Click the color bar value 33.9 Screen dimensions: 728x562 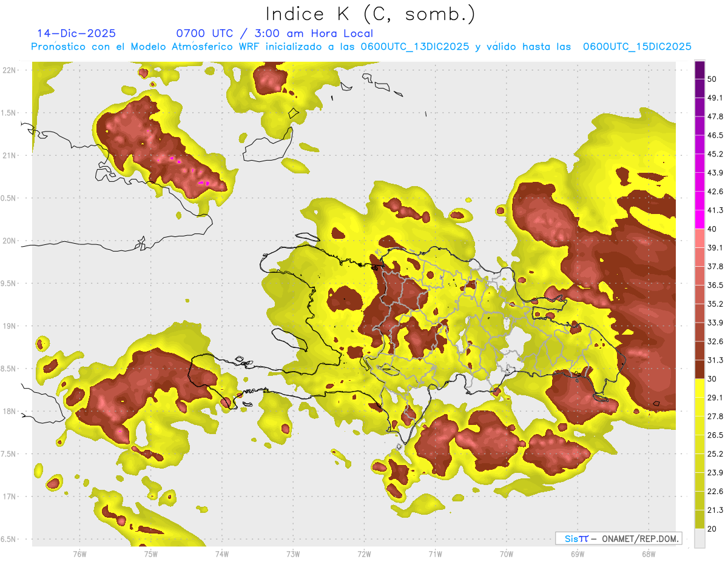click(x=715, y=323)
